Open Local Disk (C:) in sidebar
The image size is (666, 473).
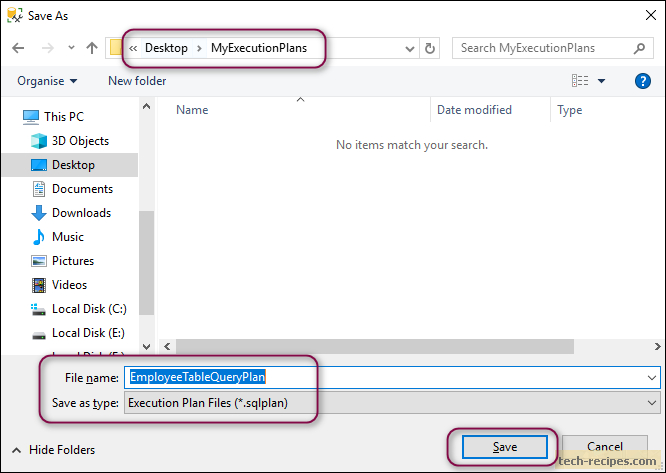coord(89,309)
